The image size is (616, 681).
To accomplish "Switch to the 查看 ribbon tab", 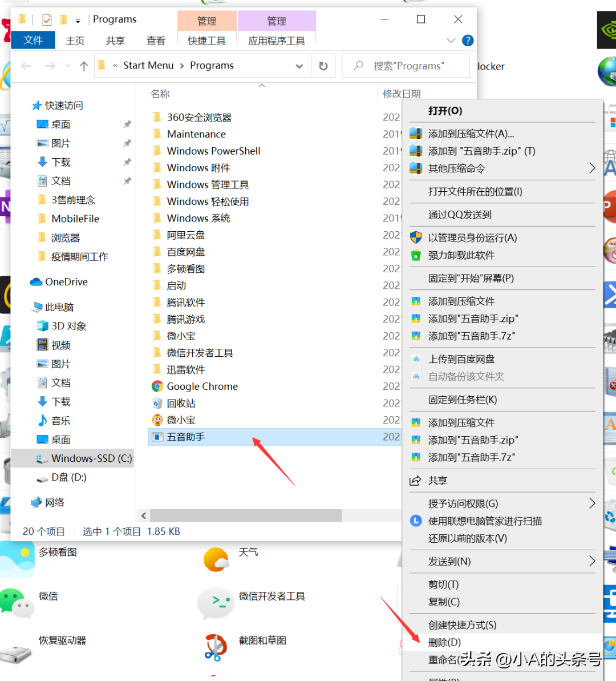I will point(156,41).
